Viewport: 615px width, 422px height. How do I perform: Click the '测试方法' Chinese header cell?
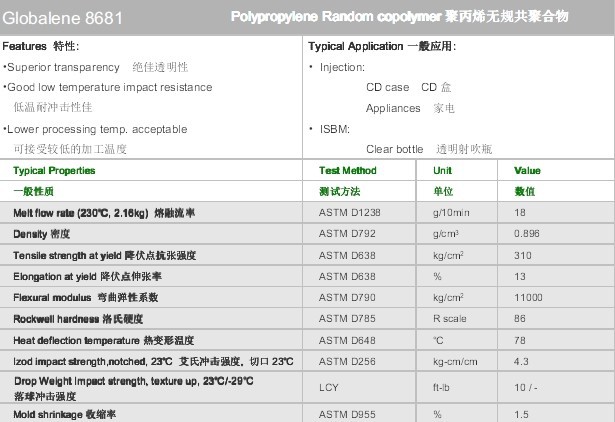tap(340, 191)
